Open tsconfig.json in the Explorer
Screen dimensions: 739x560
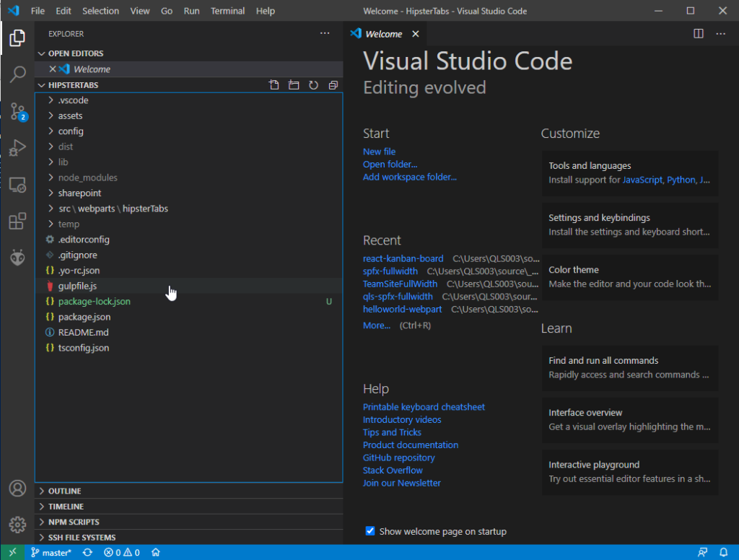[188, 348]
